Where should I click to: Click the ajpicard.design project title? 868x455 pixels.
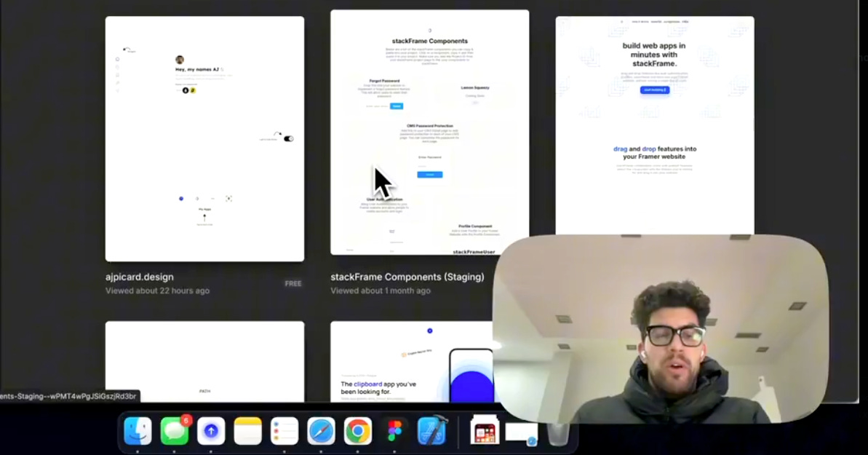click(x=140, y=277)
